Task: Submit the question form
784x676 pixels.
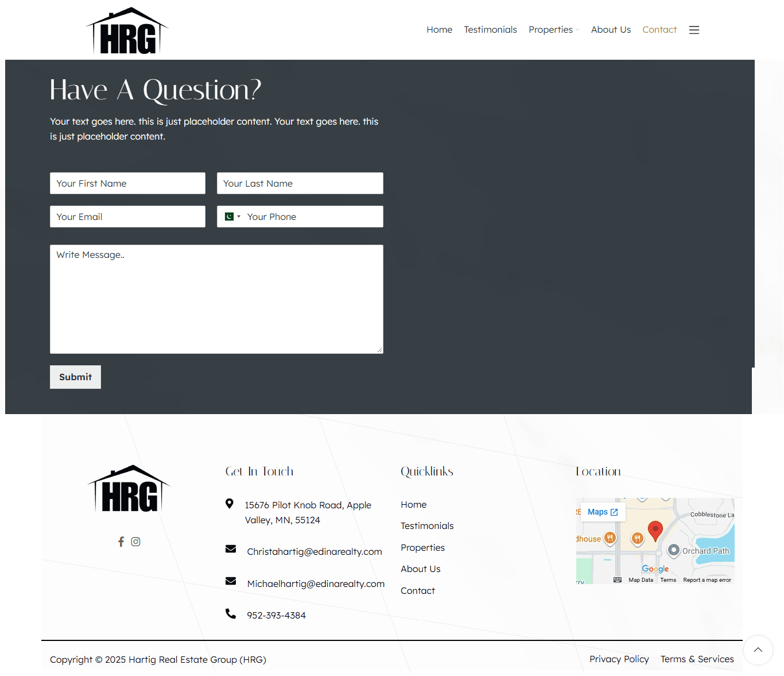Action: point(75,377)
